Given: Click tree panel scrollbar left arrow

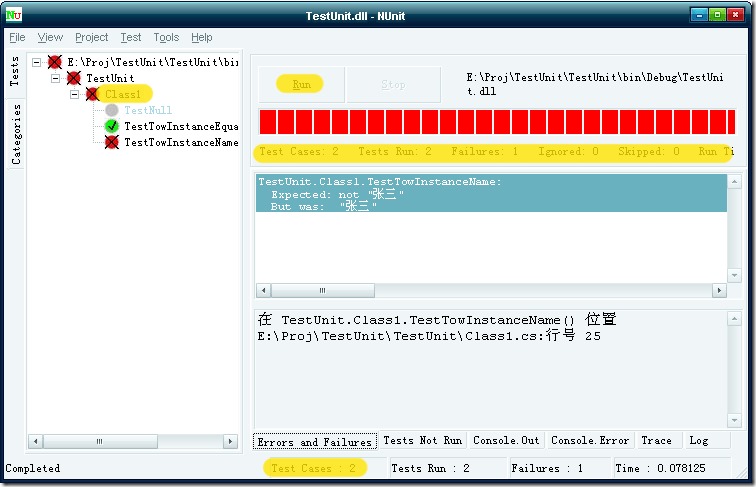Looking at the screenshot, I should 36,441.
